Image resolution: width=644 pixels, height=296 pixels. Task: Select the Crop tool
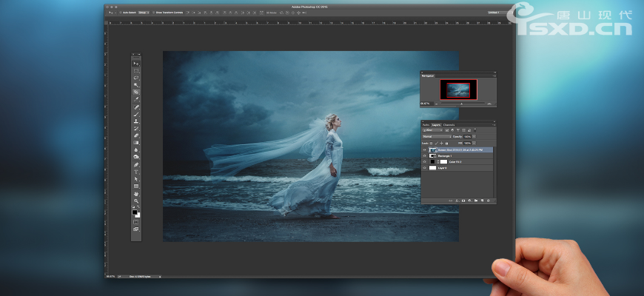(x=136, y=92)
